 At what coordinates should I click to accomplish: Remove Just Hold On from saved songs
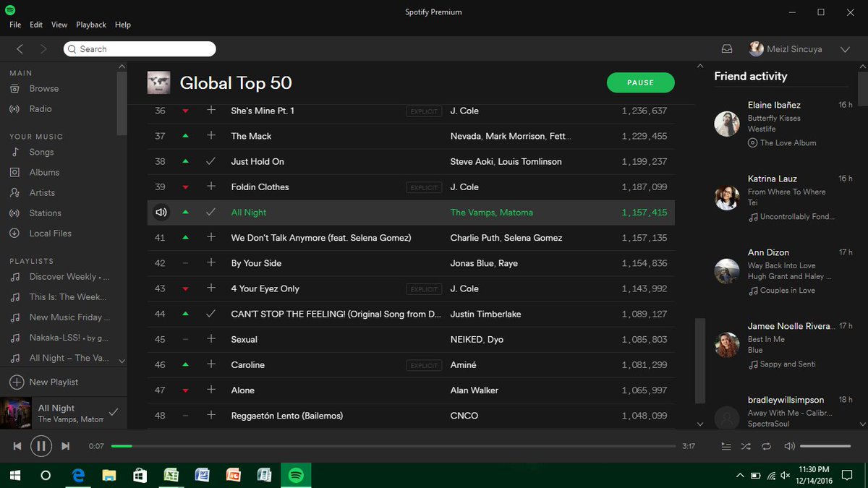[211, 161]
